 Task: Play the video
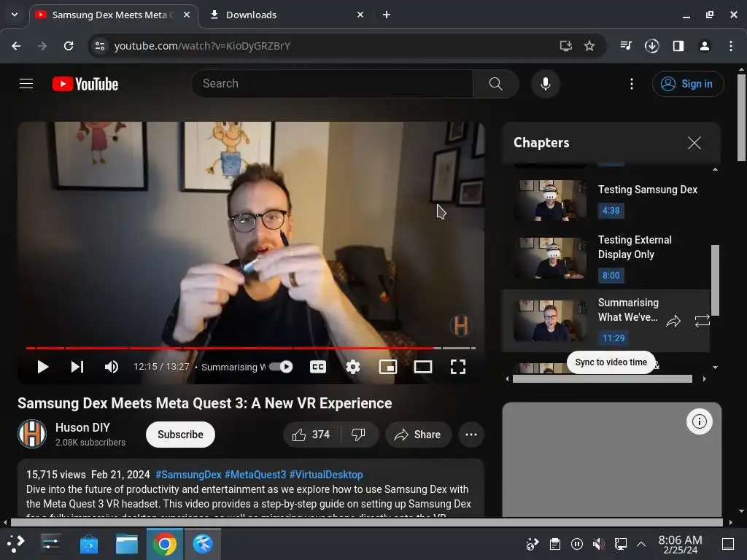(43, 367)
